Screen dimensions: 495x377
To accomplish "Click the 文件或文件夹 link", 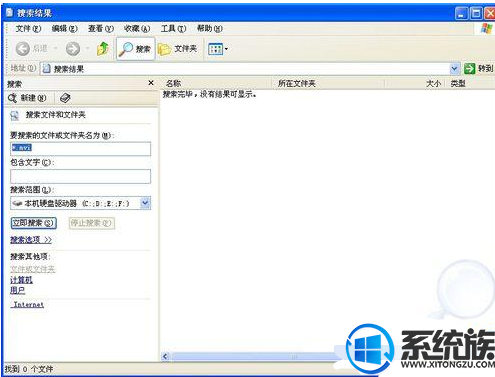I will coord(33,269).
